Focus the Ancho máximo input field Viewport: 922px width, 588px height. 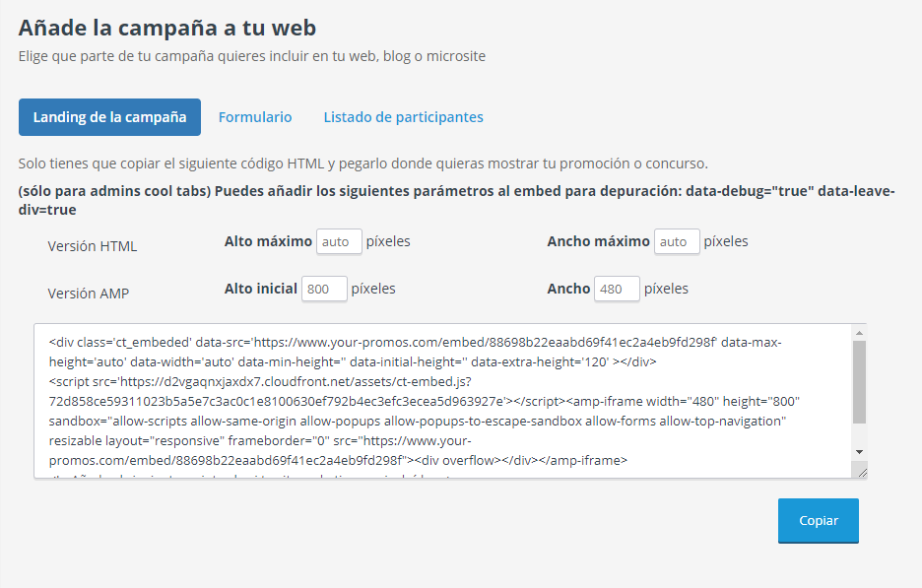[x=677, y=241]
